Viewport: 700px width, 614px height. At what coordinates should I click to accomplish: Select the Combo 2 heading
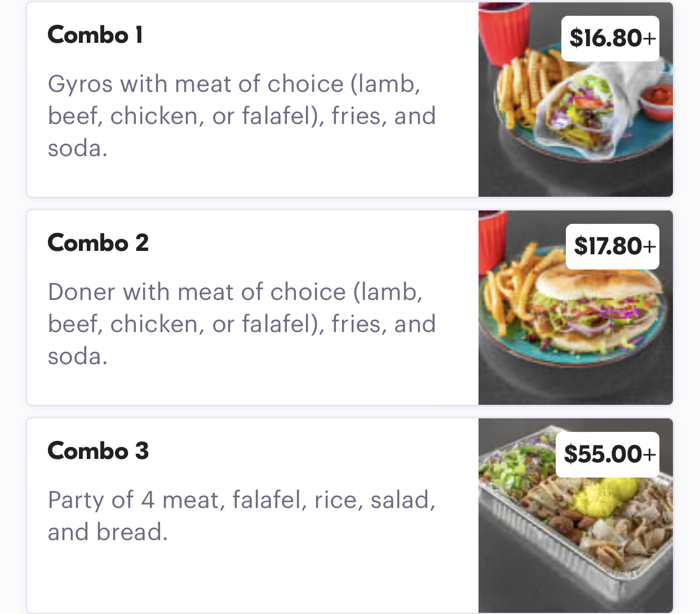tap(98, 243)
